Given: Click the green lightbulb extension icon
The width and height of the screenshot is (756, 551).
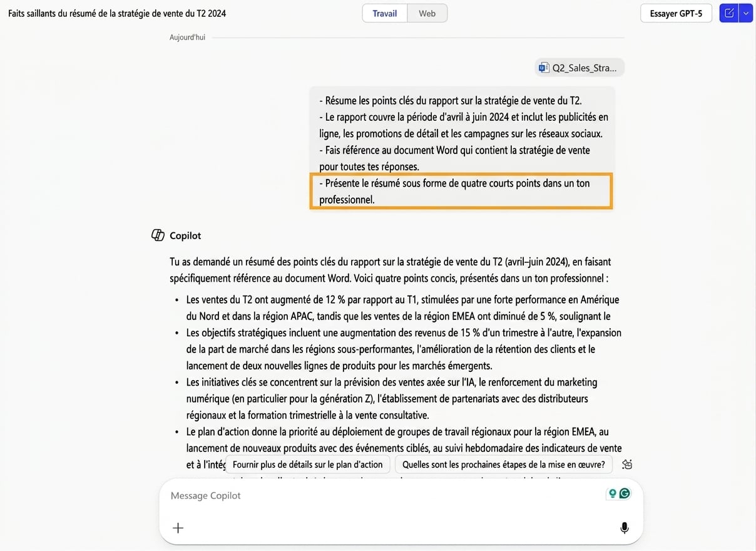Looking at the screenshot, I should click(613, 493).
